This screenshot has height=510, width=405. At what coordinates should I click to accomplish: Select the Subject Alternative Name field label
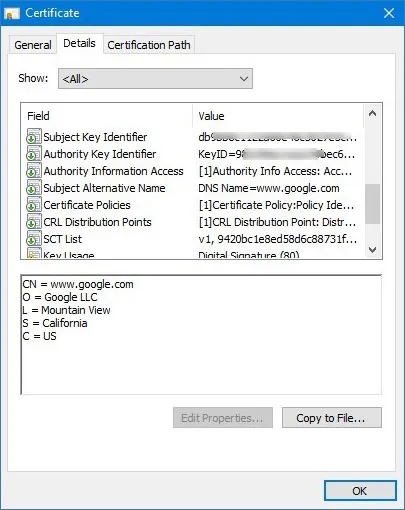pos(104,188)
